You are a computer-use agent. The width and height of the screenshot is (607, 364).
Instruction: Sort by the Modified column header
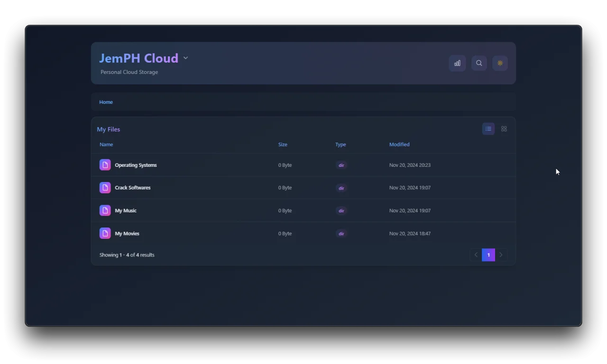[x=399, y=145]
